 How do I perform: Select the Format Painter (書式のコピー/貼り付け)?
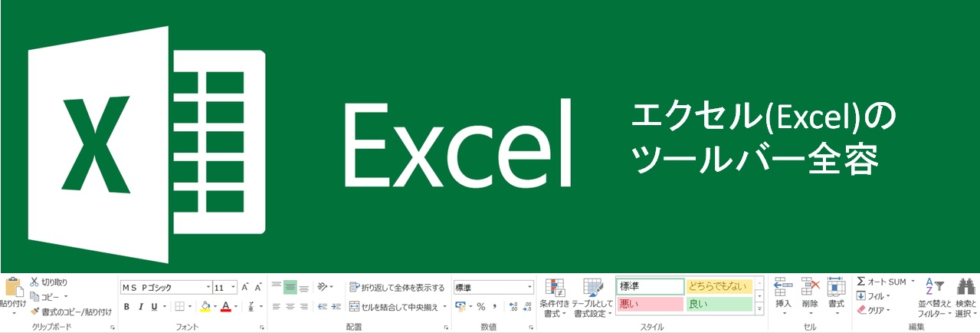click(x=70, y=312)
